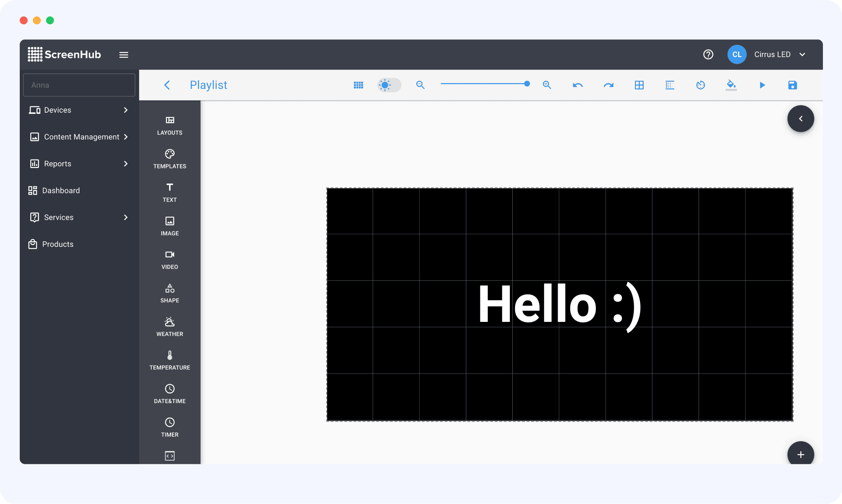This screenshot has width=842, height=504.
Task: Insert a Timer widget
Action: tap(169, 427)
